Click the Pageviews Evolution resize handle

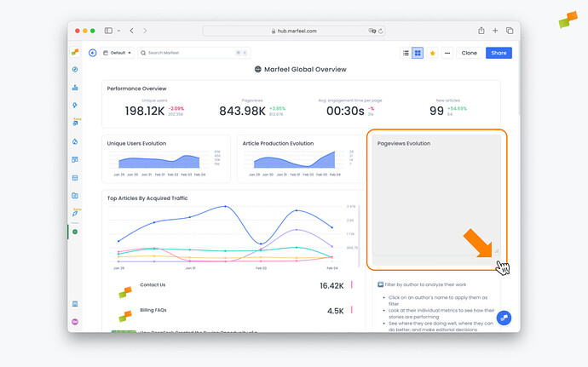[496, 250]
